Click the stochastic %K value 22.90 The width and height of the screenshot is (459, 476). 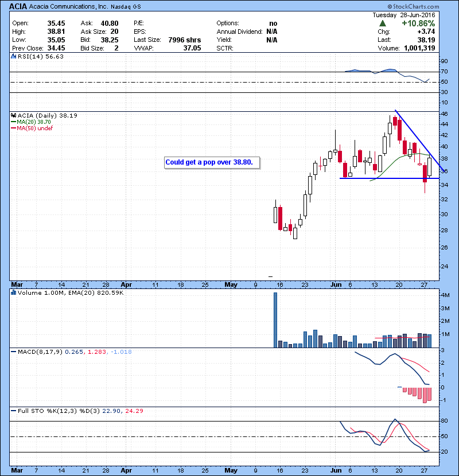coord(111,411)
